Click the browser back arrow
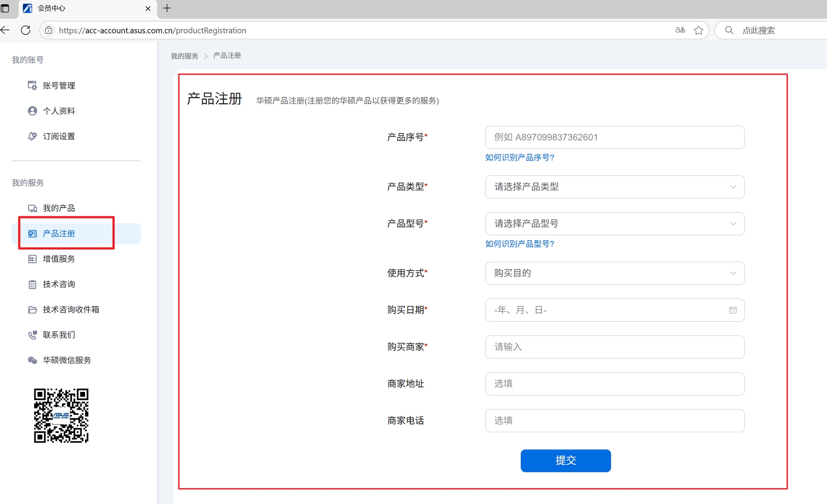827x504 pixels. click(5, 30)
